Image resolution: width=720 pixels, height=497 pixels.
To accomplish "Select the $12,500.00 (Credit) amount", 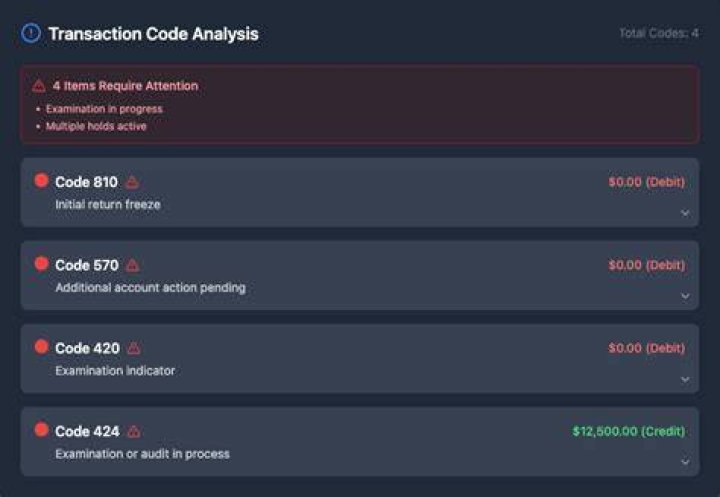I will click(x=629, y=431).
